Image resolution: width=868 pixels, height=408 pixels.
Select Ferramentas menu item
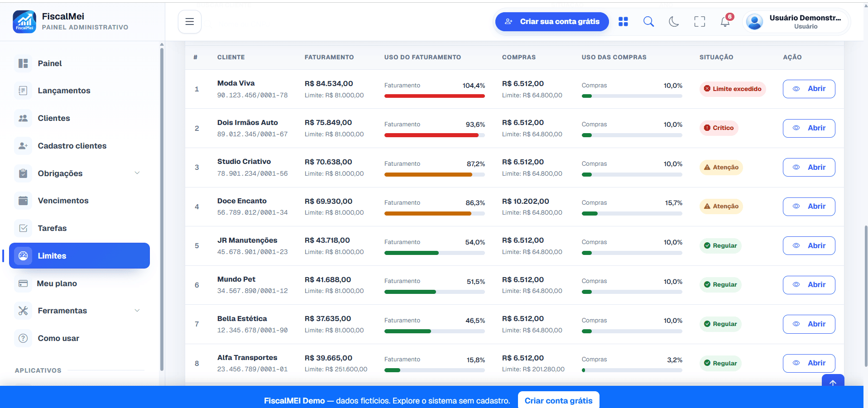click(79, 311)
